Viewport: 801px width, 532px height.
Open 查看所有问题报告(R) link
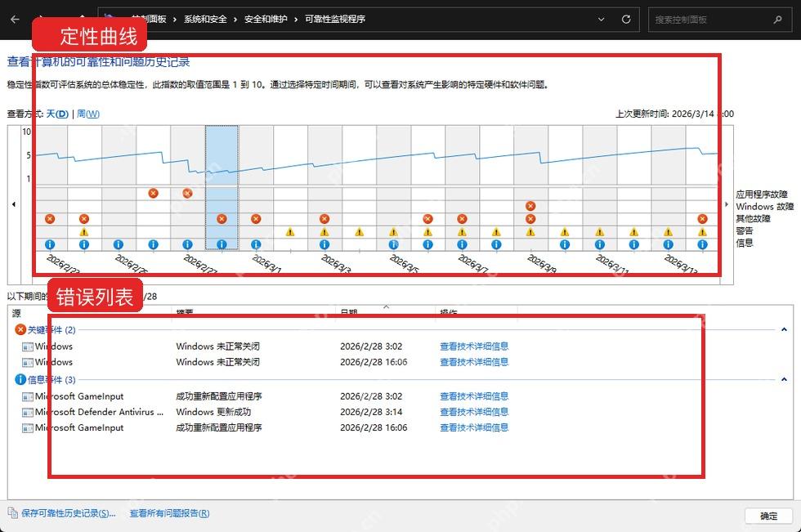coord(170,513)
